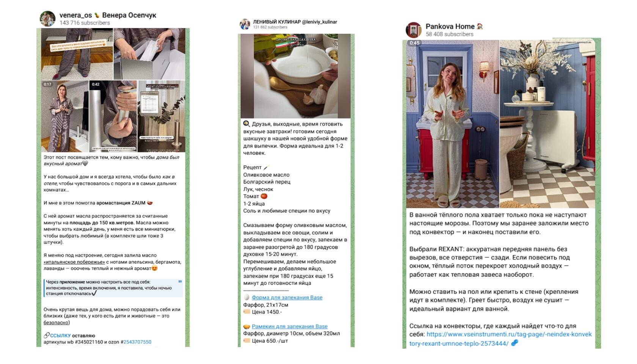
Task: Open the aroma diffuser with table photo
Action: click(x=162, y=116)
